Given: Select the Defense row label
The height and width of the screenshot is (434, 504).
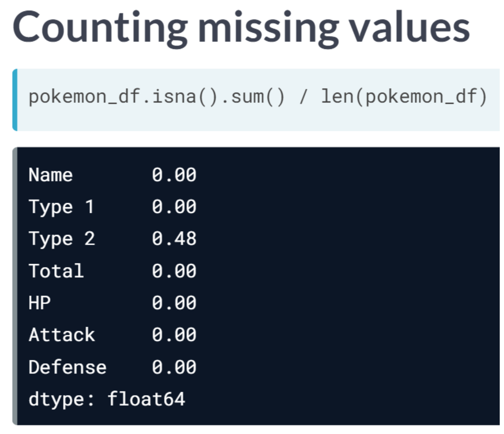Looking at the screenshot, I should pos(67,367).
